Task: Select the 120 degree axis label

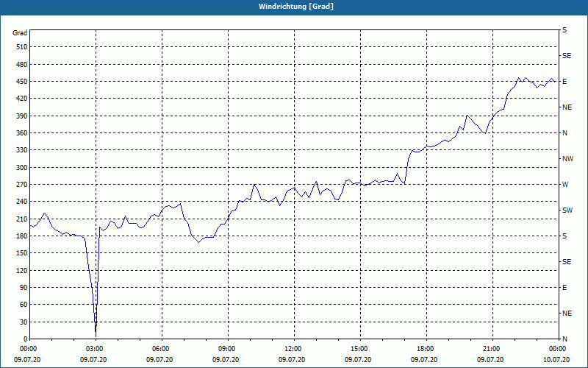Action: point(22,270)
